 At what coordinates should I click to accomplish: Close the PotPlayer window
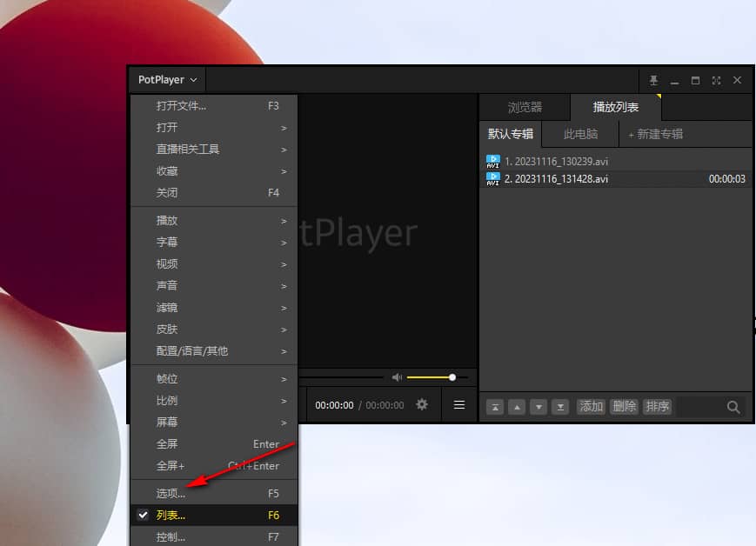(x=737, y=81)
